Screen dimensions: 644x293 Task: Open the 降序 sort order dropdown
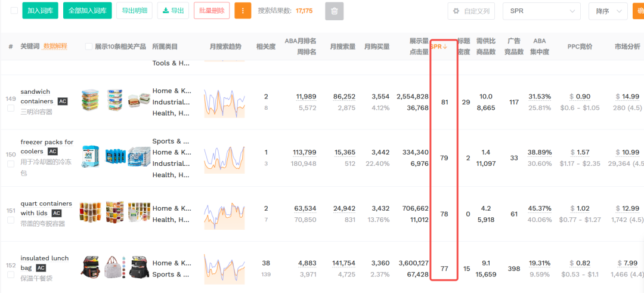pyautogui.click(x=608, y=11)
